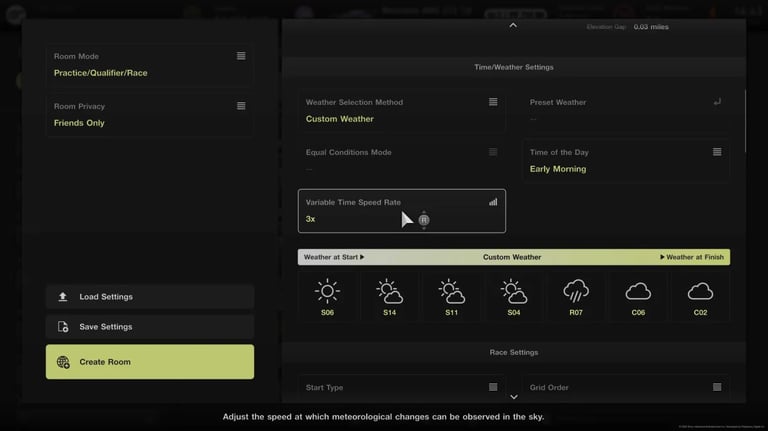Click the Race Settings header
Viewport: 768px width, 431px height.
[x=514, y=352]
